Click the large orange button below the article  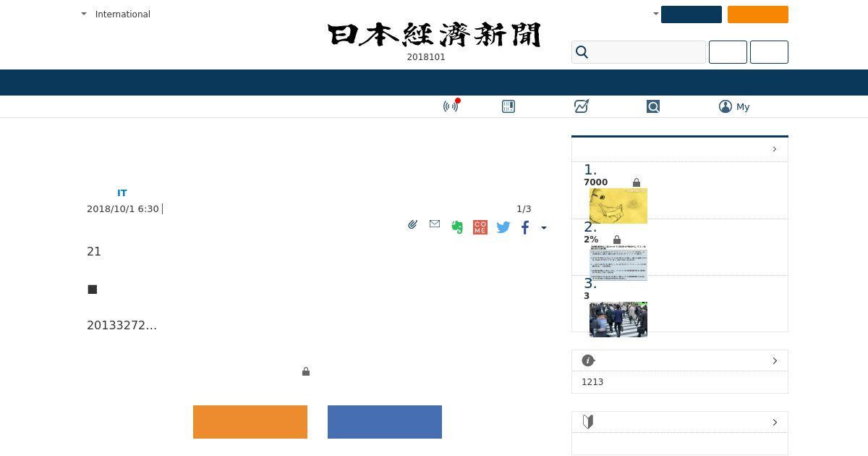click(250, 422)
